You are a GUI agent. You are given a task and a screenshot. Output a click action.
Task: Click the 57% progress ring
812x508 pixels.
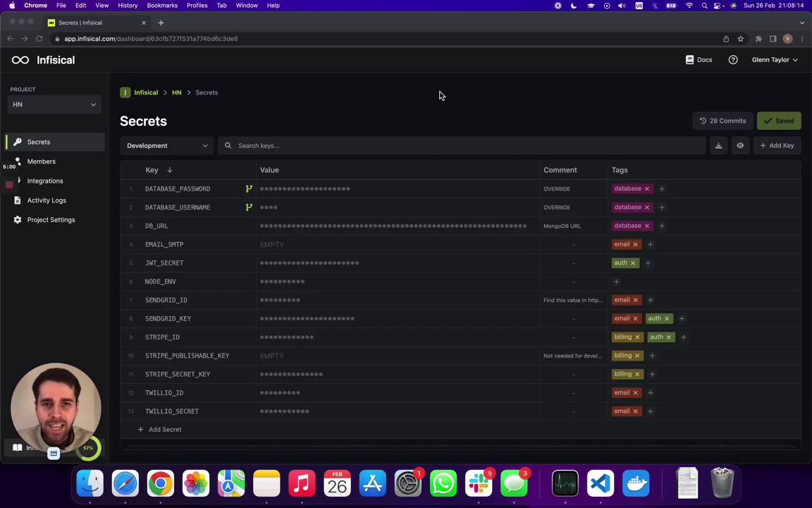pyautogui.click(x=88, y=449)
